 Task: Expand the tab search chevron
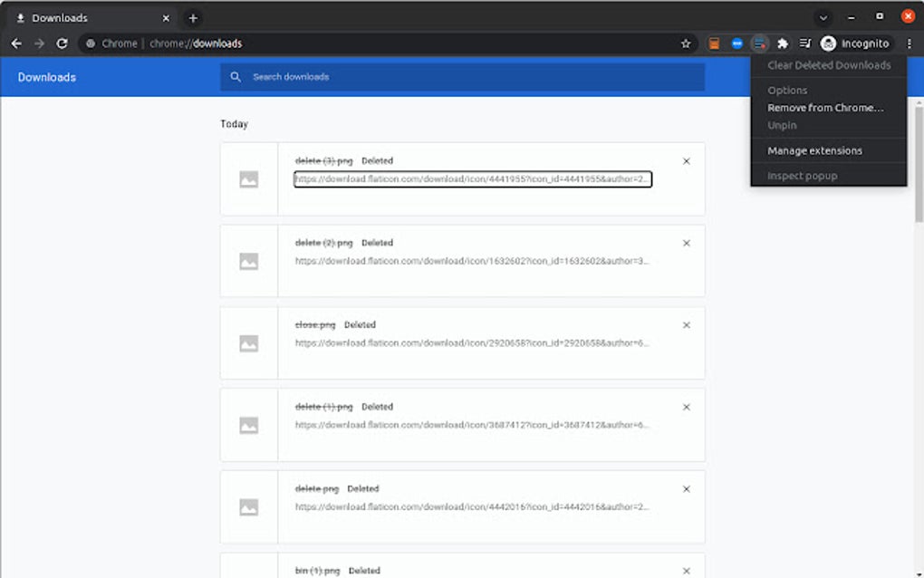pyautogui.click(x=823, y=17)
